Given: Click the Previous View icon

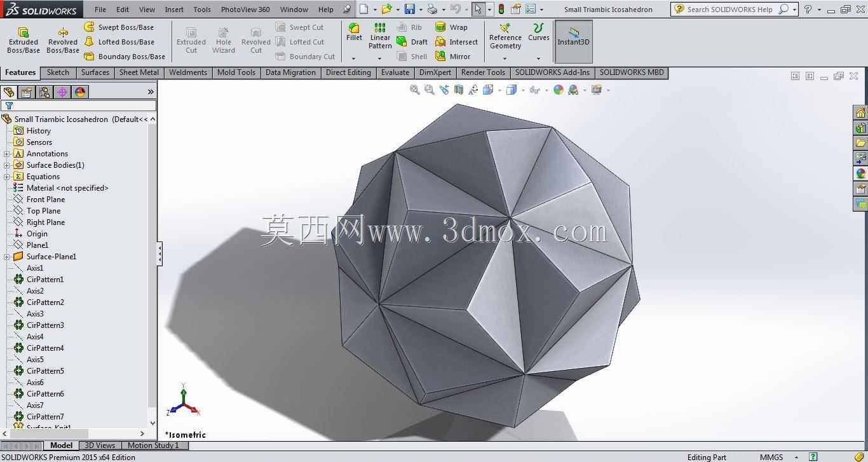Looking at the screenshot, I should tap(444, 90).
